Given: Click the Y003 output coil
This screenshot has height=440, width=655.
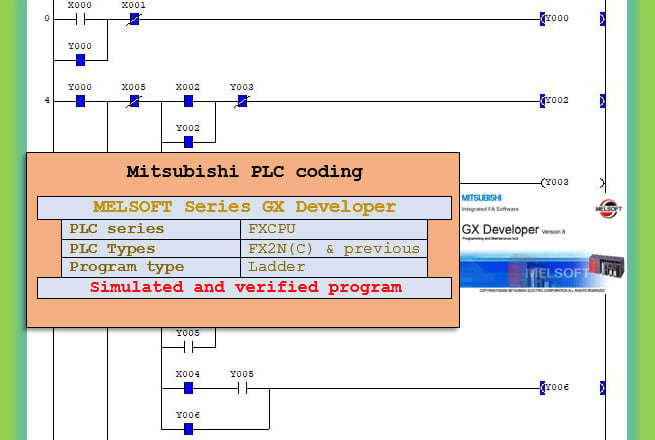Looking at the screenshot, I should pyautogui.click(x=572, y=183).
